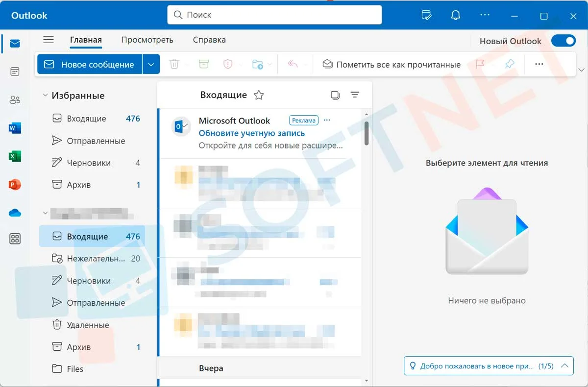Screen dimensions: 588x387
Task: Toggle the navigation pane hamburger icon
Action: (48, 40)
